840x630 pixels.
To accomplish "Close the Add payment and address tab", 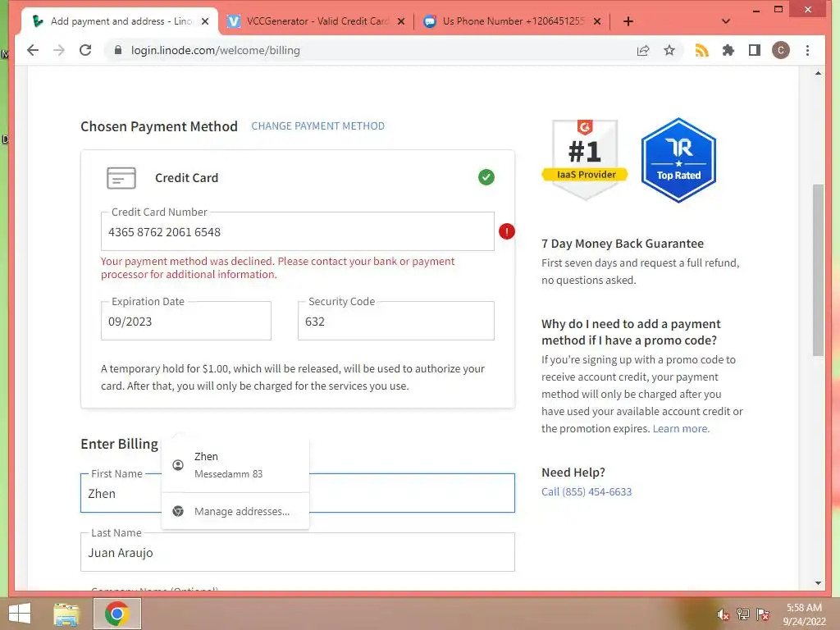I will click(204, 21).
